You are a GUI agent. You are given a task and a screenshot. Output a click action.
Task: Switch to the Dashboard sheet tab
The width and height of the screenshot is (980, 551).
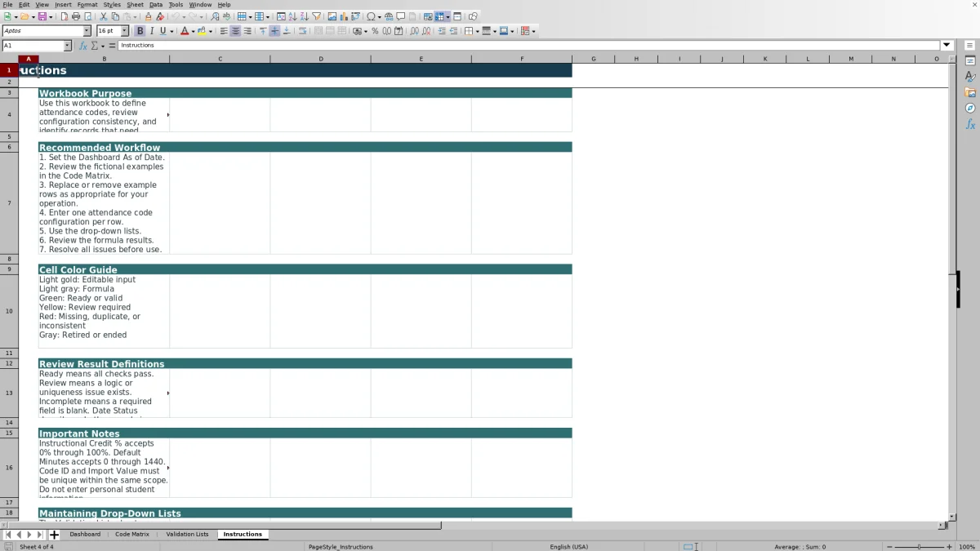pos(85,535)
